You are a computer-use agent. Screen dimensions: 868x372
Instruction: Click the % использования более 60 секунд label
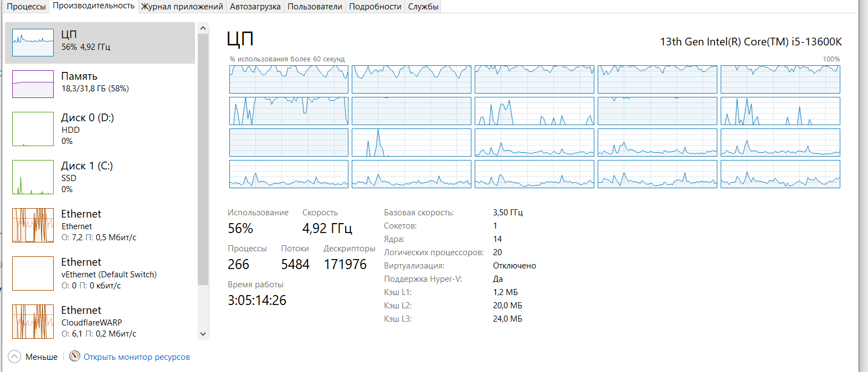[x=287, y=59]
